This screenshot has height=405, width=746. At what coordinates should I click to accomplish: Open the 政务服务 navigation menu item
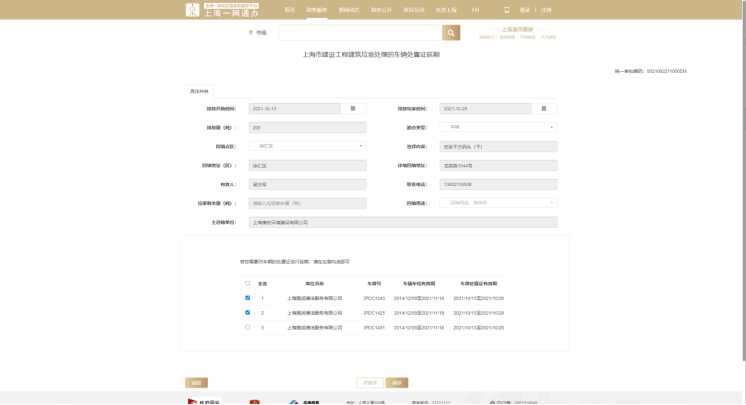[316, 10]
